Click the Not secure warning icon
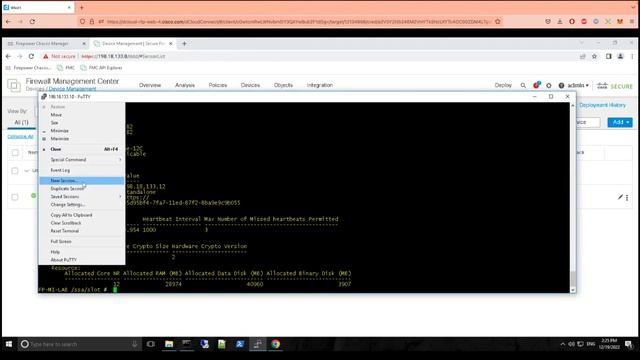The width and height of the screenshot is (640, 360). click(46, 56)
